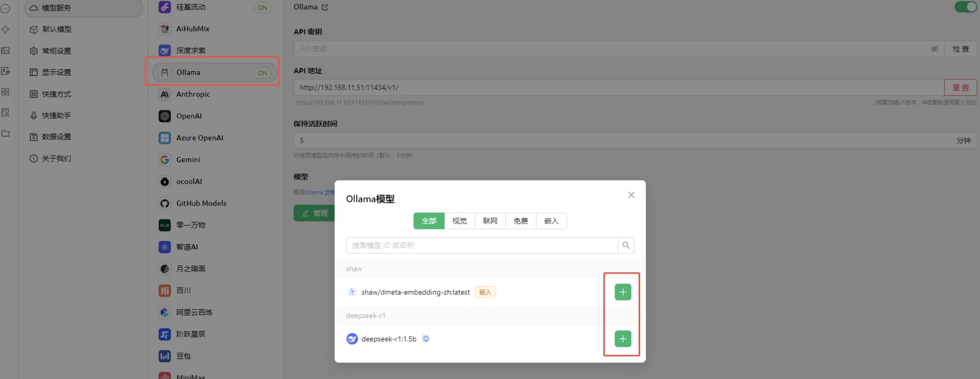Image resolution: width=980 pixels, height=379 pixels.
Task: Select the AiHubMix provider
Action: coord(215,29)
